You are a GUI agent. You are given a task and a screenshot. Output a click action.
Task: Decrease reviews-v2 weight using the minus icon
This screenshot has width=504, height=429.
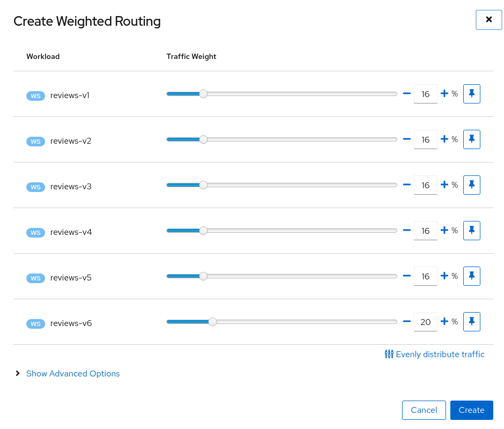coord(407,139)
